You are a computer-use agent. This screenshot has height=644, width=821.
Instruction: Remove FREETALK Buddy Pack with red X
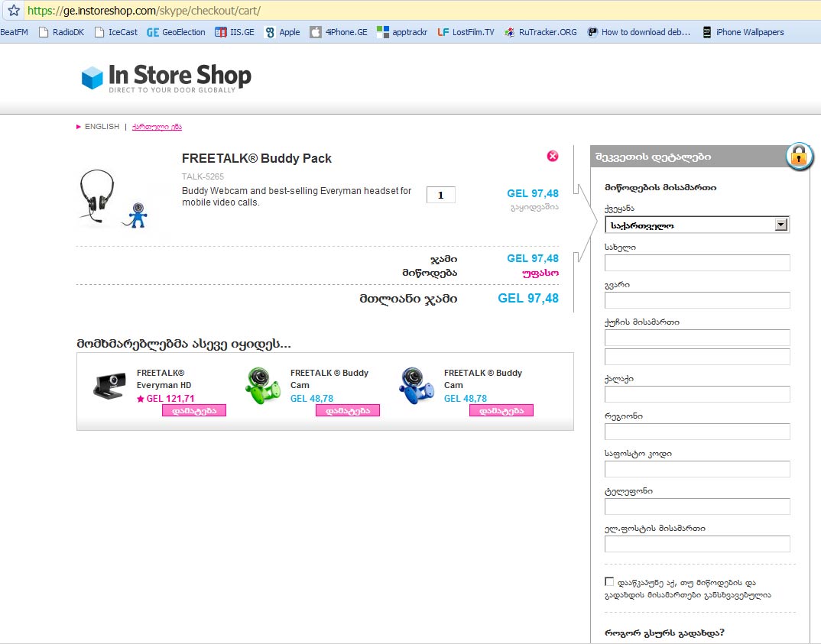[x=553, y=156]
